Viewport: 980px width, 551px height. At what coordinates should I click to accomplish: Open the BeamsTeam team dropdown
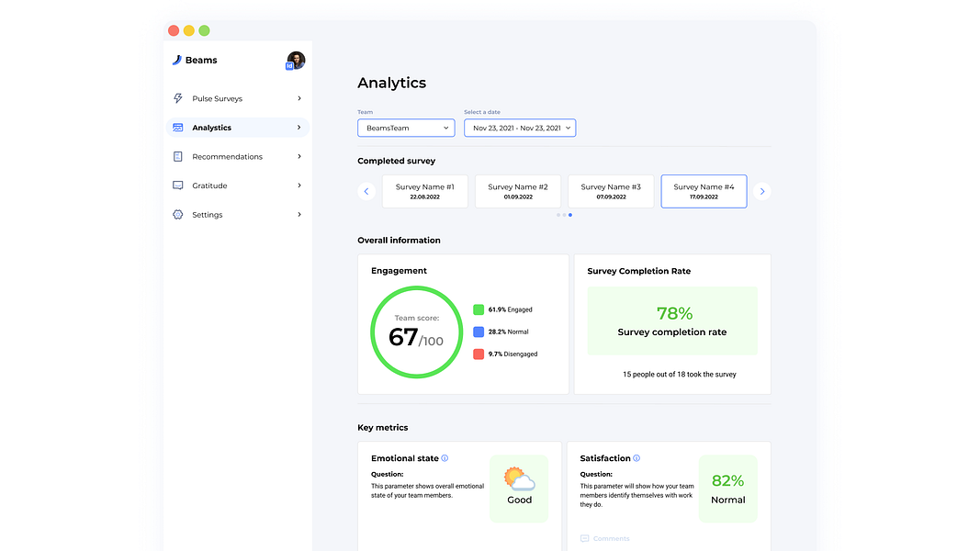[406, 128]
